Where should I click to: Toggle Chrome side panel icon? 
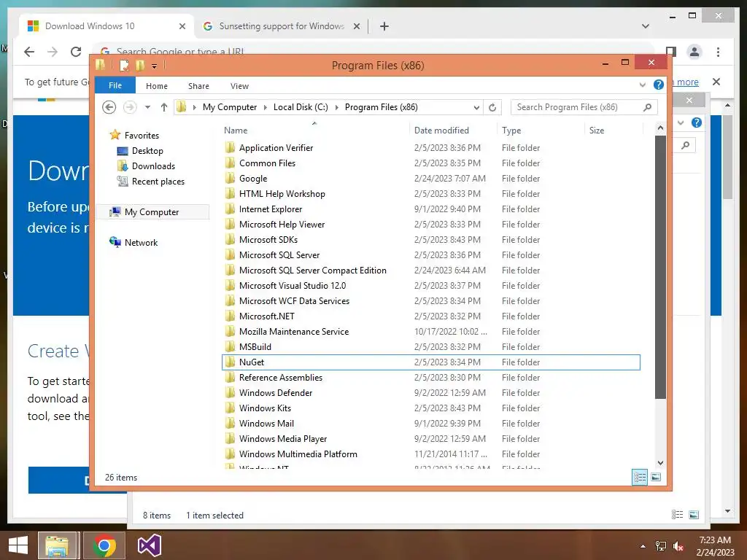pos(671,50)
